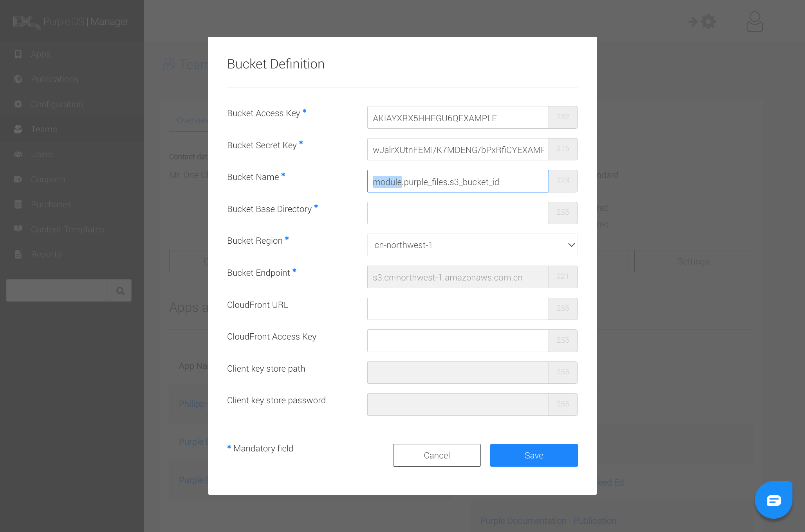The width and height of the screenshot is (805, 532).
Task: Click the Bucket Endpoint field
Action: [x=458, y=277]
